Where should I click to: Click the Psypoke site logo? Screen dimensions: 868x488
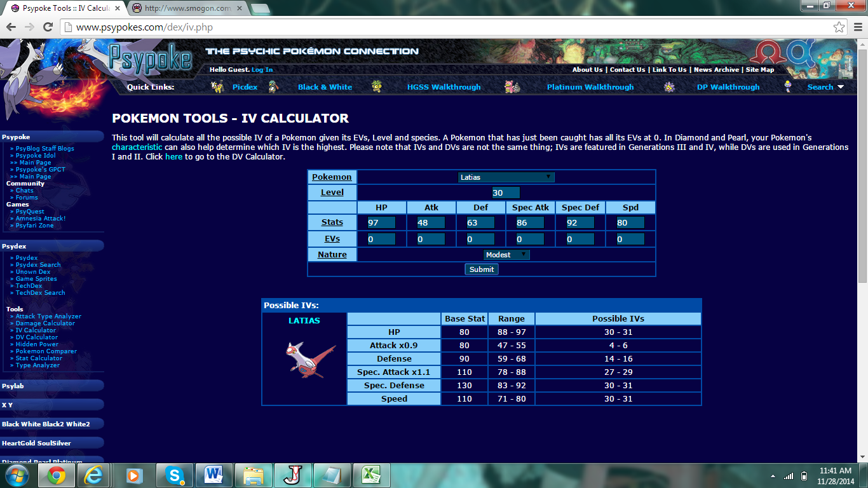click(150, 58)
